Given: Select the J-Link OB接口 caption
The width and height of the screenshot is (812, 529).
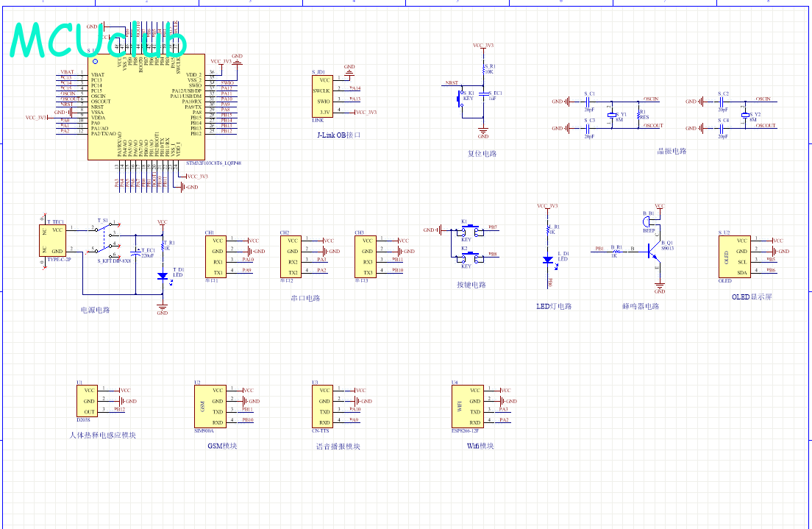Looking at the screenshot, I should (338, 135).
